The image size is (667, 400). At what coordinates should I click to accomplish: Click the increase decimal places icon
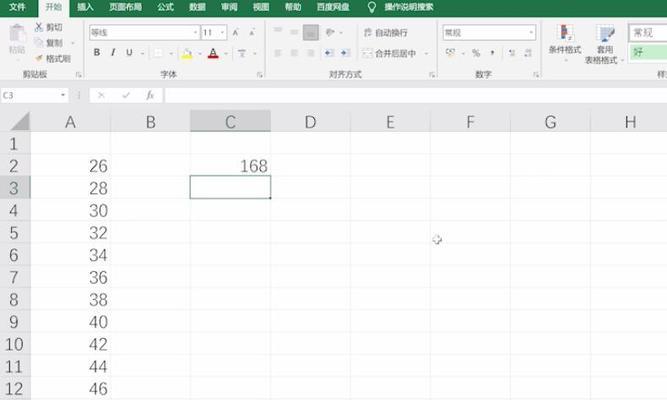(x=512, y=53)
